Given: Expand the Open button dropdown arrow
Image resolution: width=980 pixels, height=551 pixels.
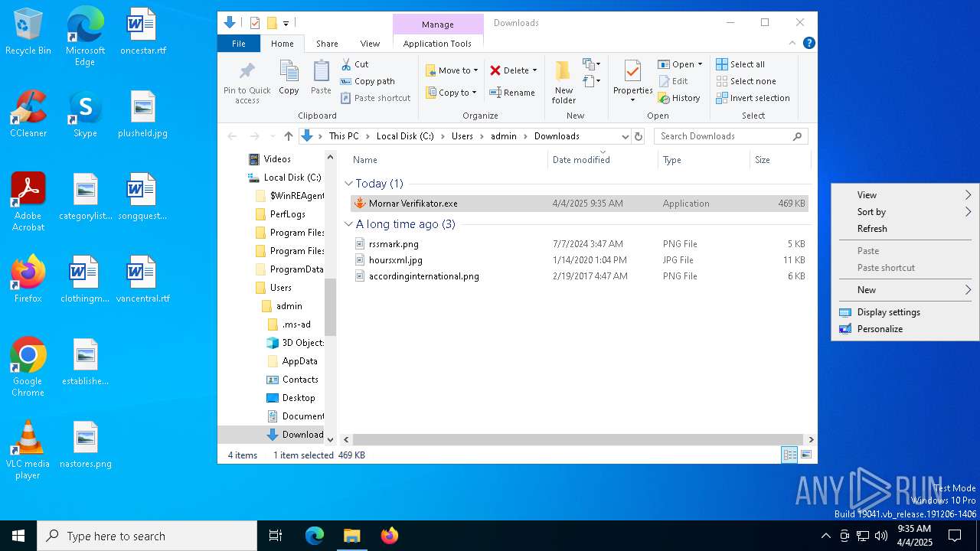Looking at the screenshot, I should point(700,64).
